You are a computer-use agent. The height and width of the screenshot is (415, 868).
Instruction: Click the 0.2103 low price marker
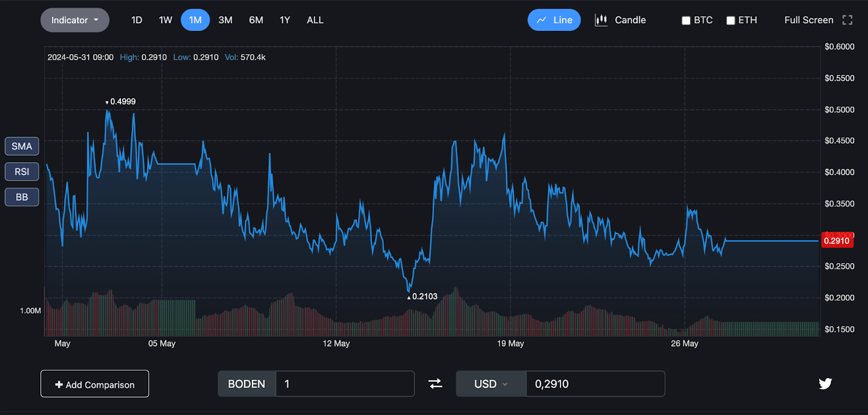tap(422, 297)
